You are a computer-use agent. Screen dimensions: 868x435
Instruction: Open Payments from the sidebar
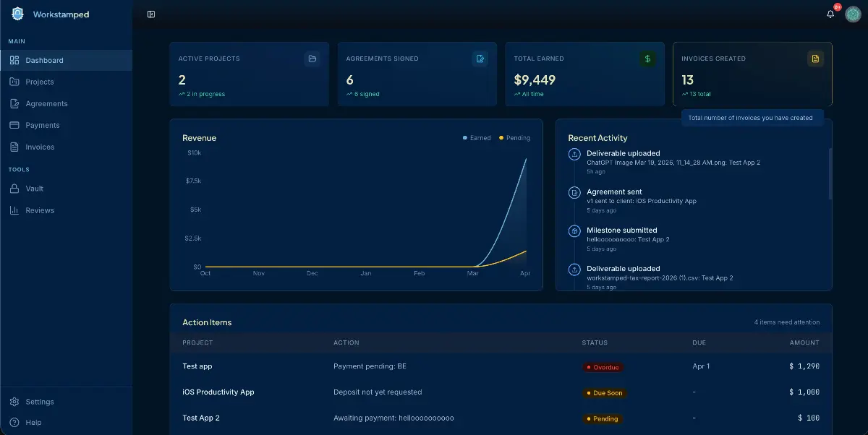(42, 125)
